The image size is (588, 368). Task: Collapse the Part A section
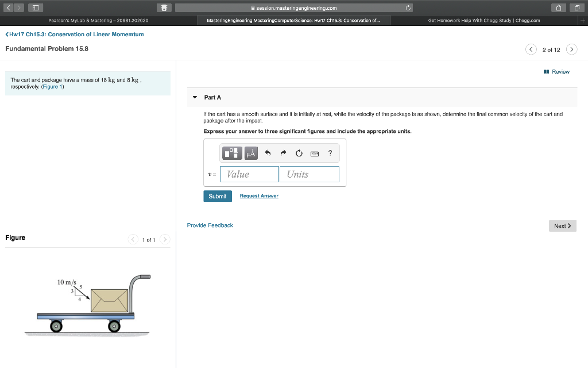[195, 97]
